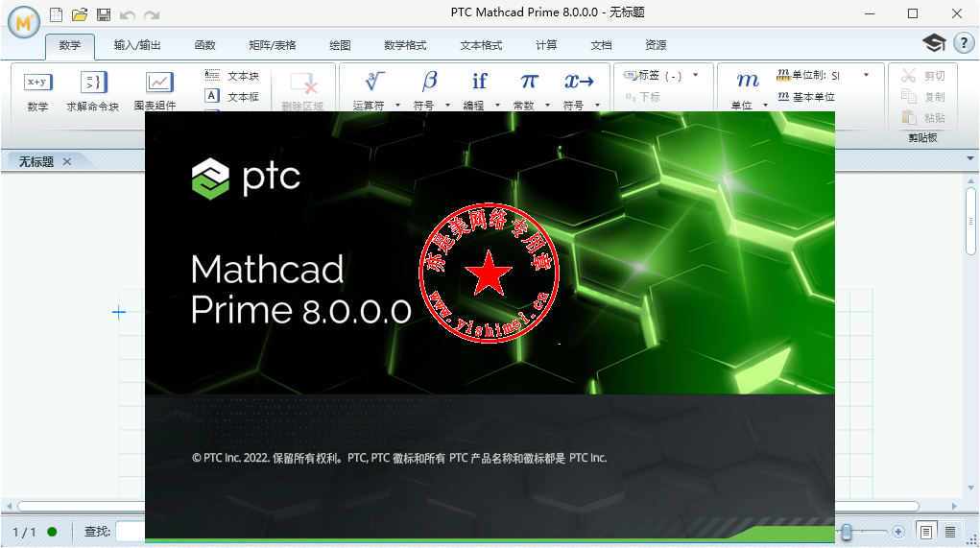The height and width of the screenshot is (548, 980).
Task: Open the 文档 ribbon tab
Action: click(x=601, y=45)
